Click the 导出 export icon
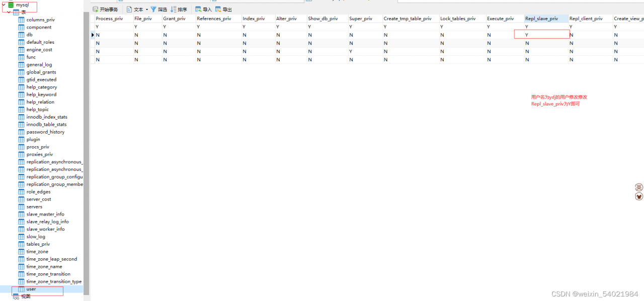The image size is (644, 301). click(218, 10)
